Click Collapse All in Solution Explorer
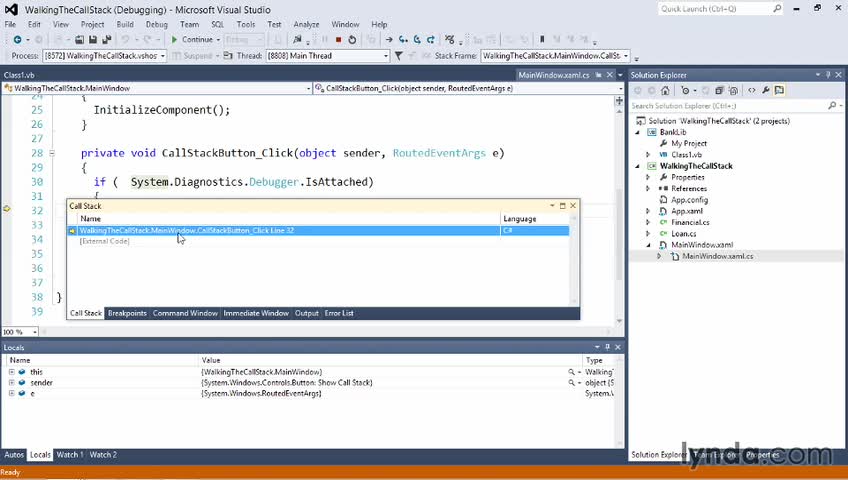Image resolution: width=848 pixels, height=480 pixels. [719, 90]
